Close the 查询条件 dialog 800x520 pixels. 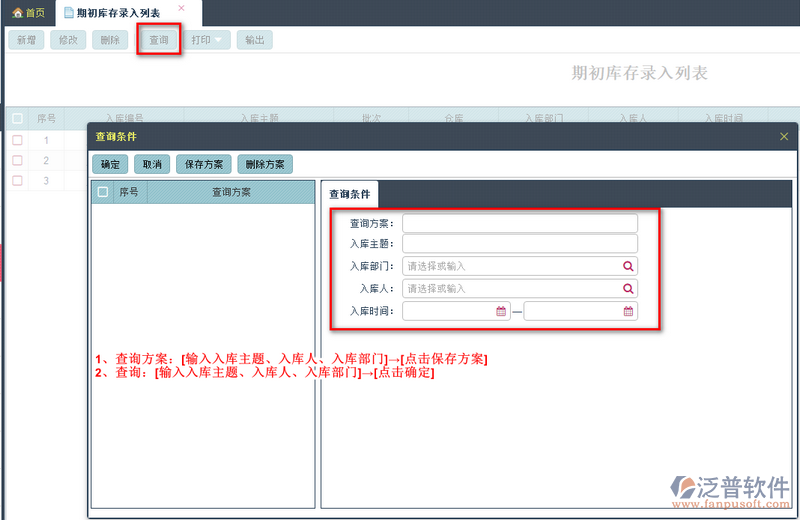(x=784, y=136)
